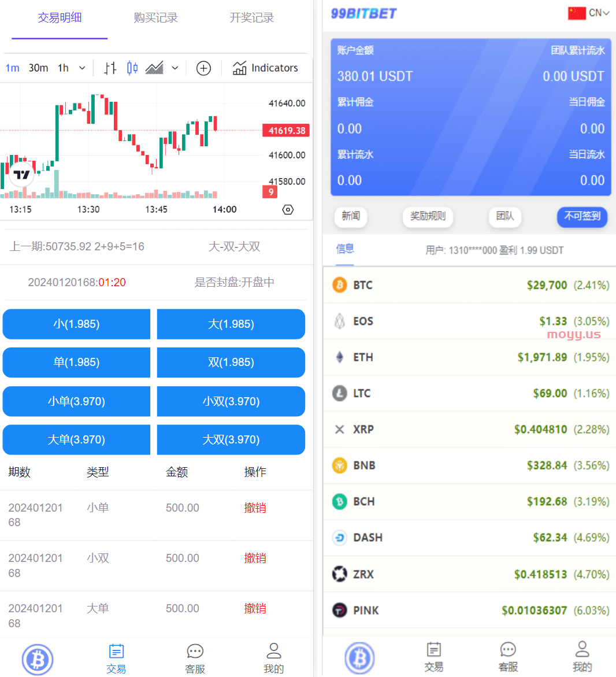Expand the timeframe dropdown next to 1h

click(82, 68)
